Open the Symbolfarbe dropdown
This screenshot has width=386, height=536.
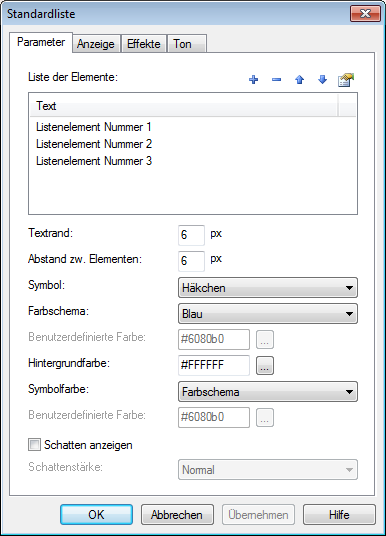[268, 391]
